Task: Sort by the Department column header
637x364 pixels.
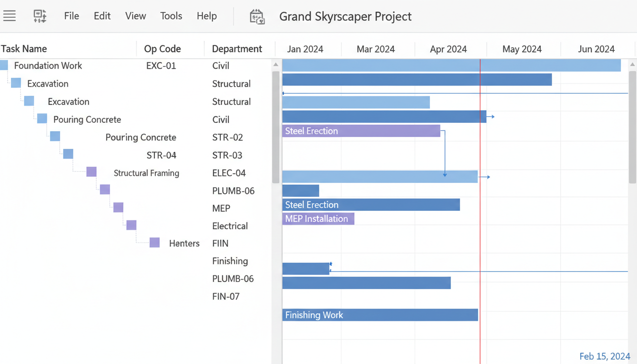Action: (237, 49)
